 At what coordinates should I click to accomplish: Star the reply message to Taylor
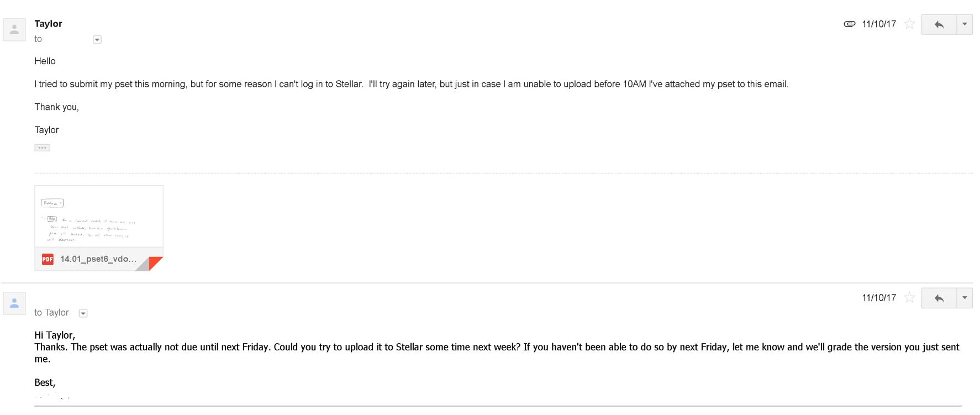click(x=909, y=297)
